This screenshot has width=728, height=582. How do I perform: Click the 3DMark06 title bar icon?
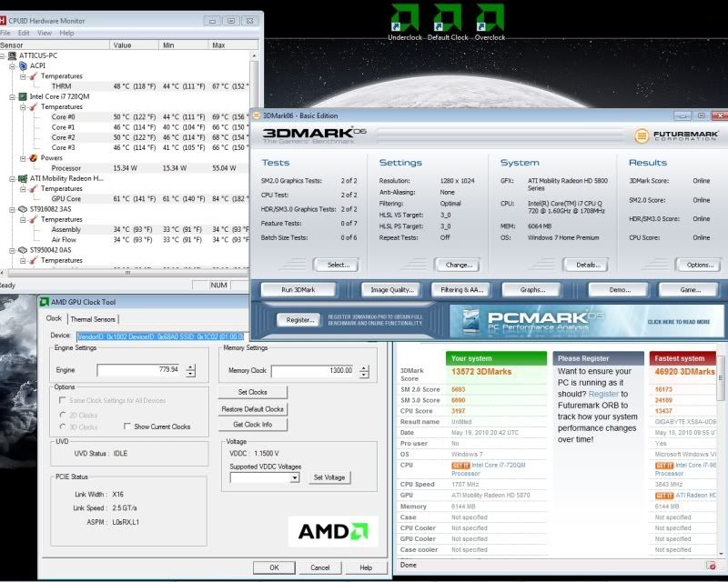pyautogui.click(x=257, y=115)
